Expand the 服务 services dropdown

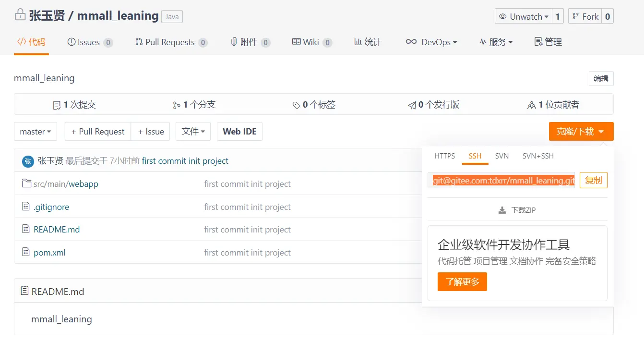pyautogui.click(x=496, y=42)
